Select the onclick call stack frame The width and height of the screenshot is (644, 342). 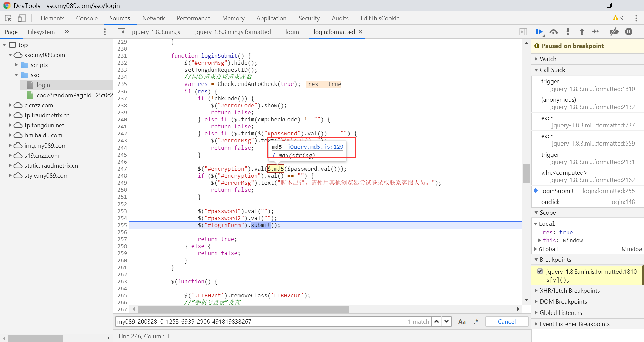point(588,202)
